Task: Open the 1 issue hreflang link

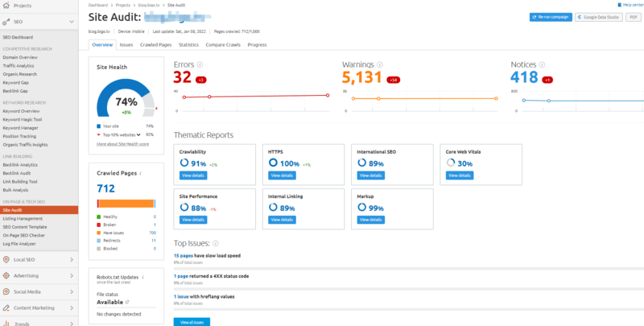Action: coord(182,296)
